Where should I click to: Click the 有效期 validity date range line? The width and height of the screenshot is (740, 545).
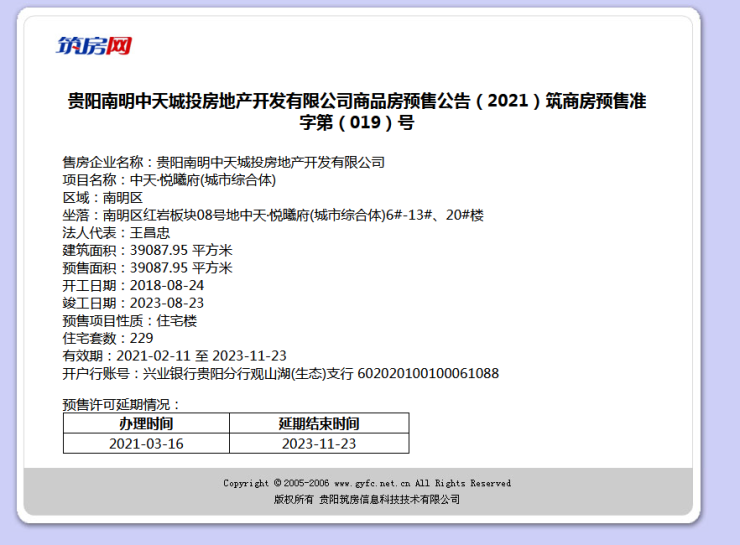(x=175, y=356)
